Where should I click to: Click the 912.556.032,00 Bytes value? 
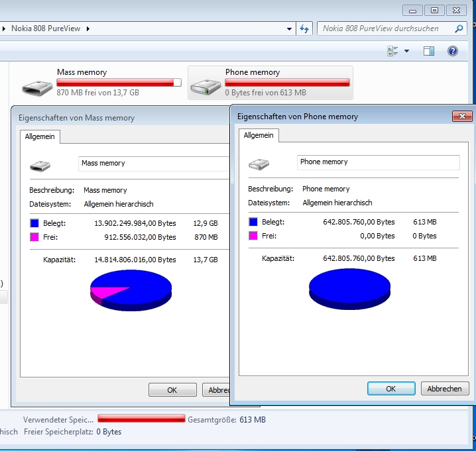click(141, 237)
